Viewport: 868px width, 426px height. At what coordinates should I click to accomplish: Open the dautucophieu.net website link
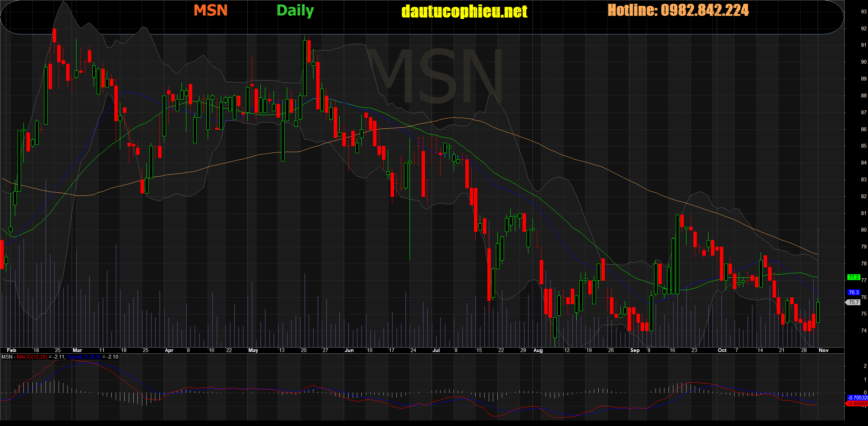pyautogui.click(x=464, y=12)
